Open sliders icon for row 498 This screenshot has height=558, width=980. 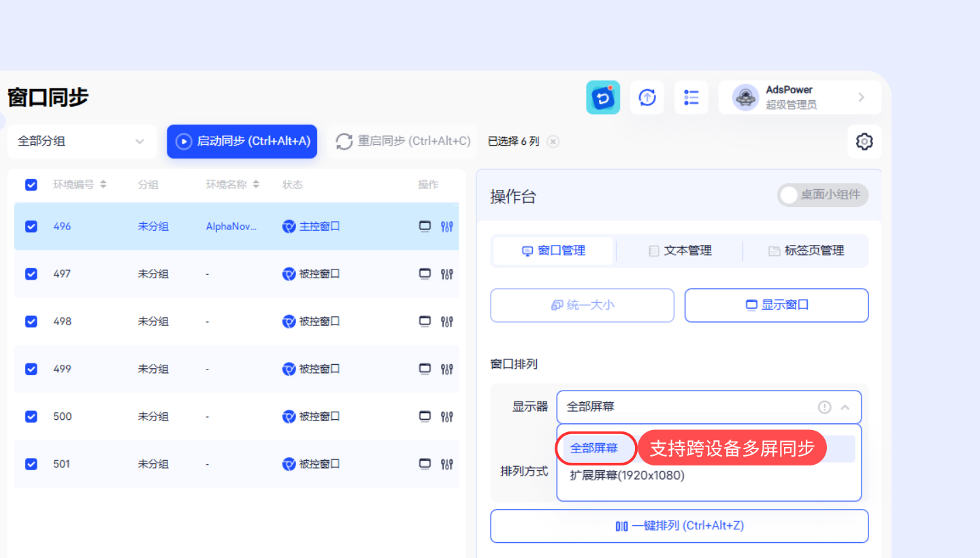[x=447, y=322]
